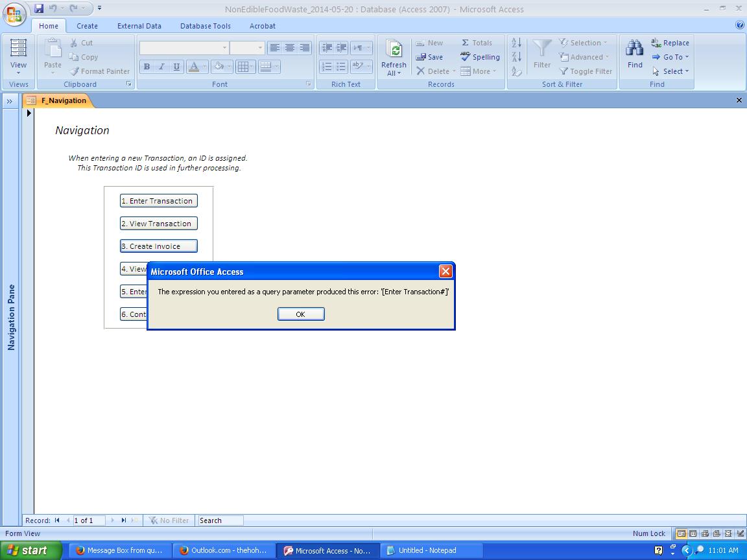
Task: Toggle Bold formatting
Action: [x=147, y=67]
